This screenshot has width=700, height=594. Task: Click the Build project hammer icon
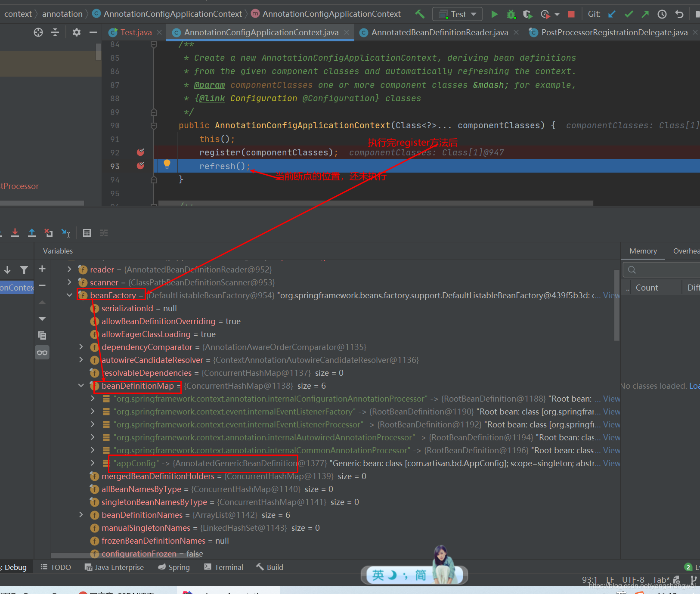pyautogui.click(x=420, y=14)
